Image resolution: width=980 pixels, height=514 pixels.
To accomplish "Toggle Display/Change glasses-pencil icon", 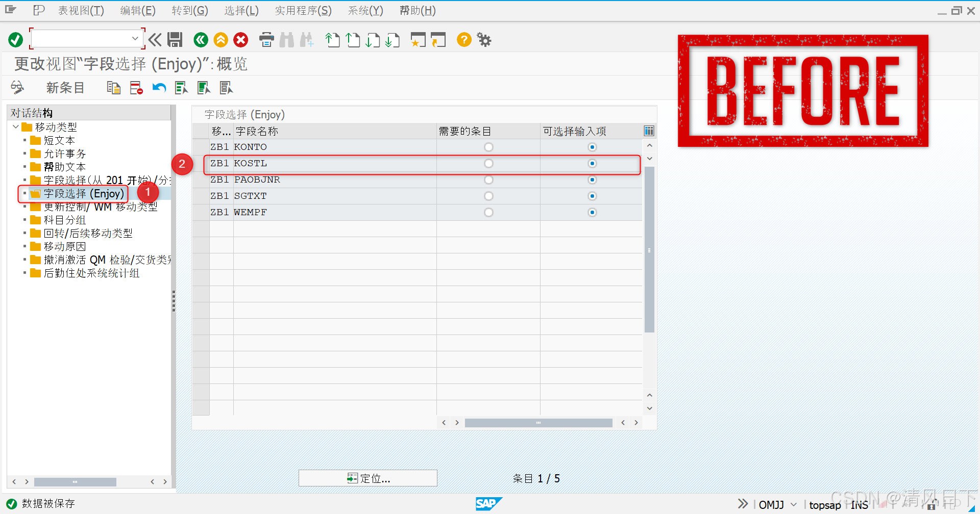I will click(x=17, y=88).
